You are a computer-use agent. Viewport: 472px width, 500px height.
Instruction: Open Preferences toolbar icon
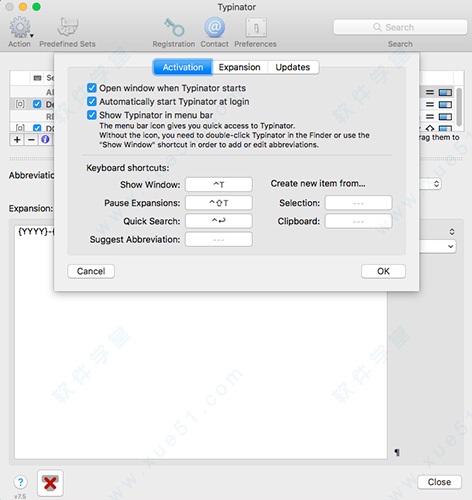point(256,27)
